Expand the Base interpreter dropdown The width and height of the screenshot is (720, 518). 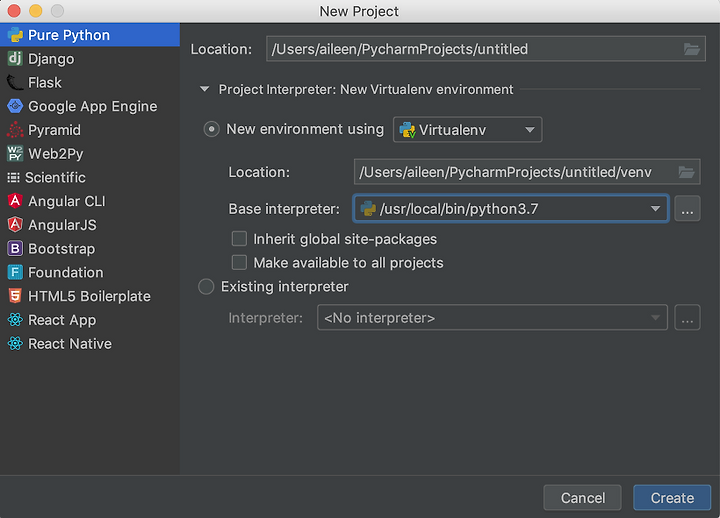pos(511,209)
